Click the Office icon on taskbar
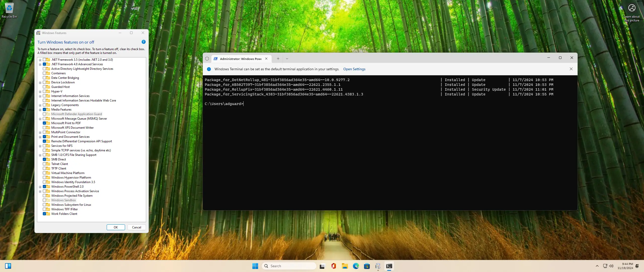The height and width of the screenshot is (272, 644). tap(334, 266)
